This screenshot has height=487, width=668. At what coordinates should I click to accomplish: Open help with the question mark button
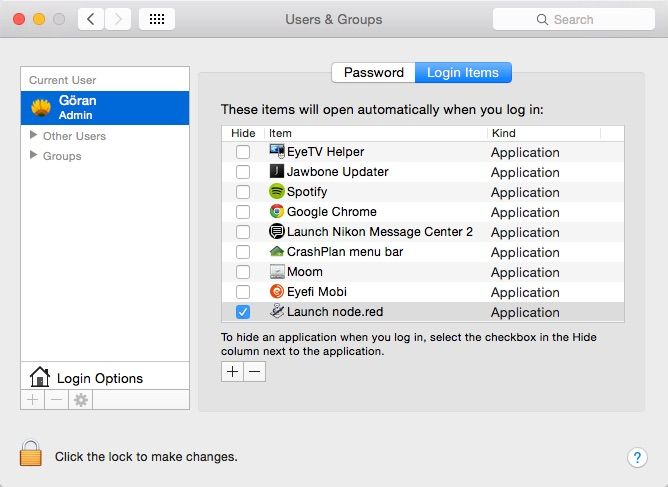point(637,458)
